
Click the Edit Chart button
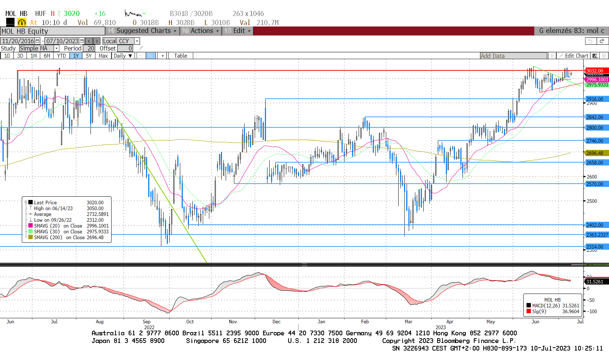573,56
